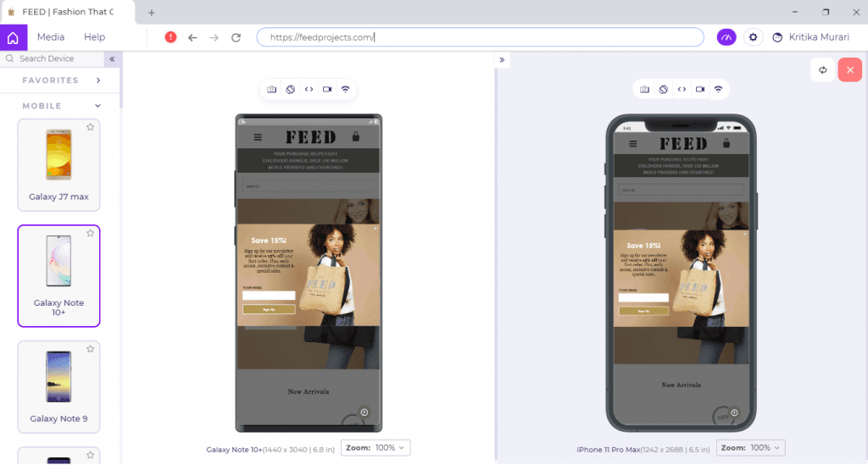Favorite Galaxy Note 10+ with star

point(90,233)
